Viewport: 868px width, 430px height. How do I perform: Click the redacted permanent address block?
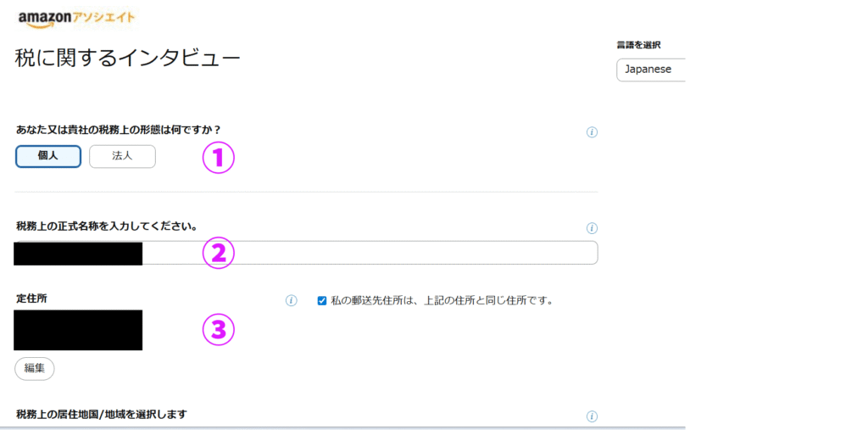pos(78,330)
